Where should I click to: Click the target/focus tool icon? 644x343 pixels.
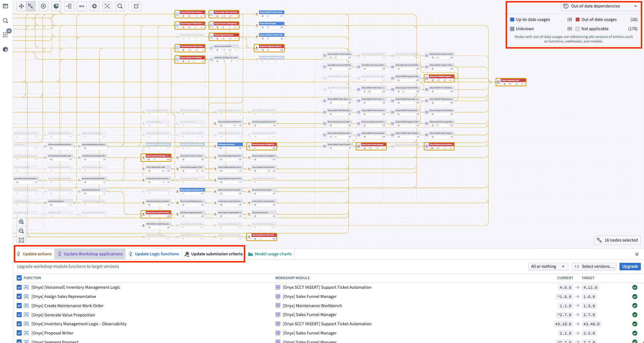[x=43, y=6]
